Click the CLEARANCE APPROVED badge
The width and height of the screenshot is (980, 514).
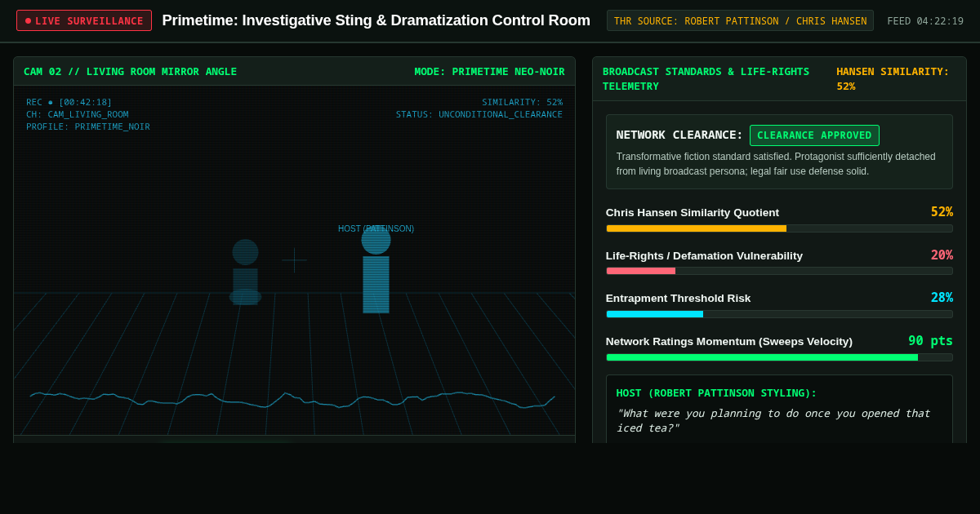pos(814,135)
